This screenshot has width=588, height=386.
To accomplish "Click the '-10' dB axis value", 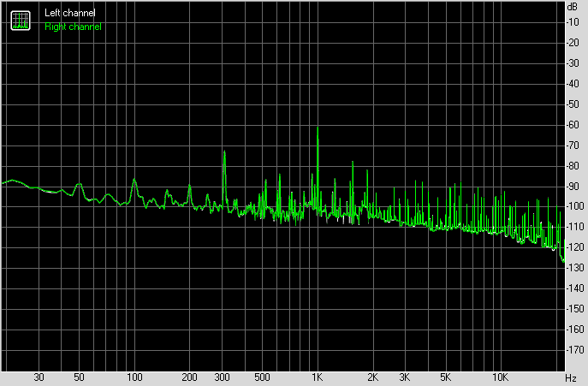I will 573,22.
